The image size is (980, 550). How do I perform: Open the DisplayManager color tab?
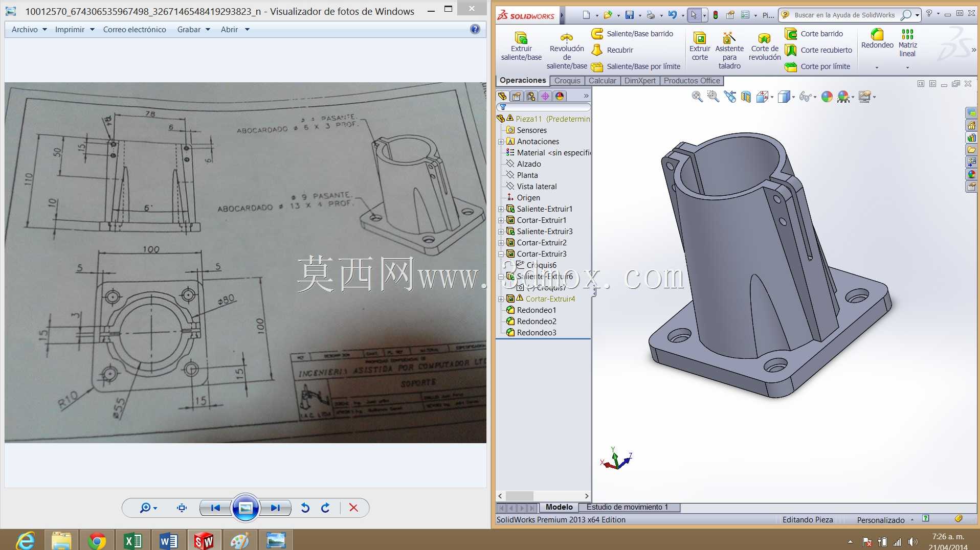tap(560, 96)
